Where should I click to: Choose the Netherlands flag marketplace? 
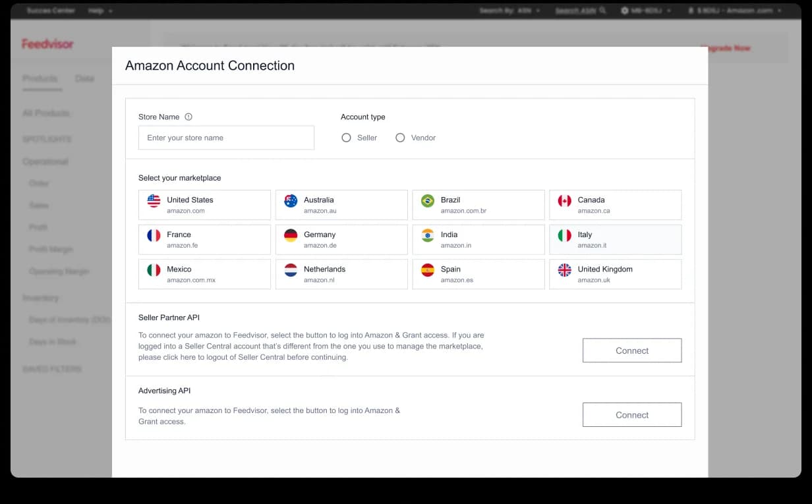point(341,274)
